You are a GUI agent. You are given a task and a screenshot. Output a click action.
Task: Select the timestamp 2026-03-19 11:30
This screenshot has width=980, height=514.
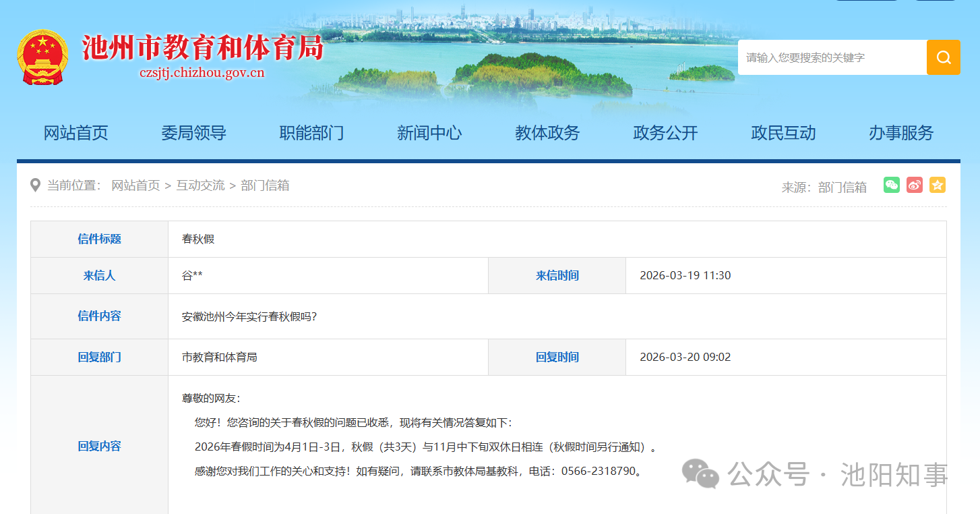coord(685,275)
